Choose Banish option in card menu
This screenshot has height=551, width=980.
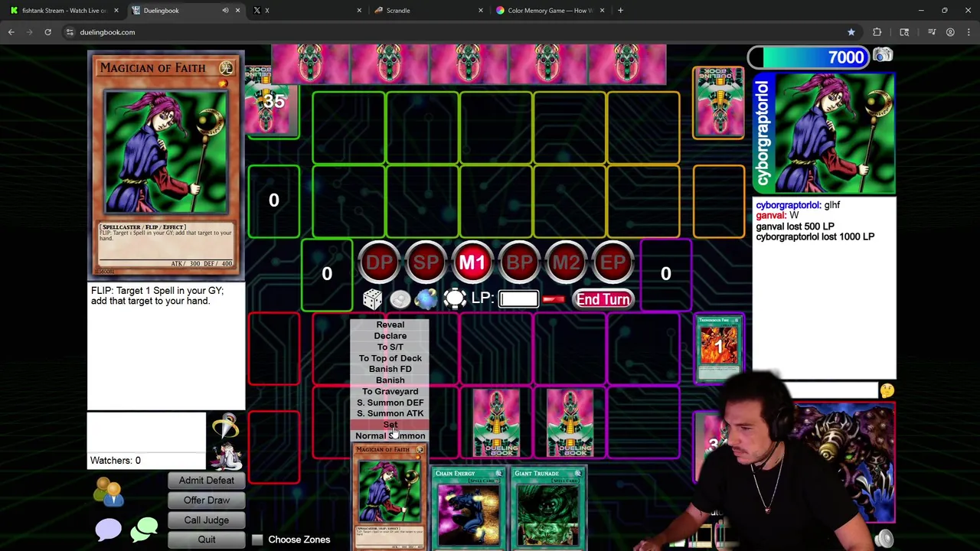[x=390, y=380]
